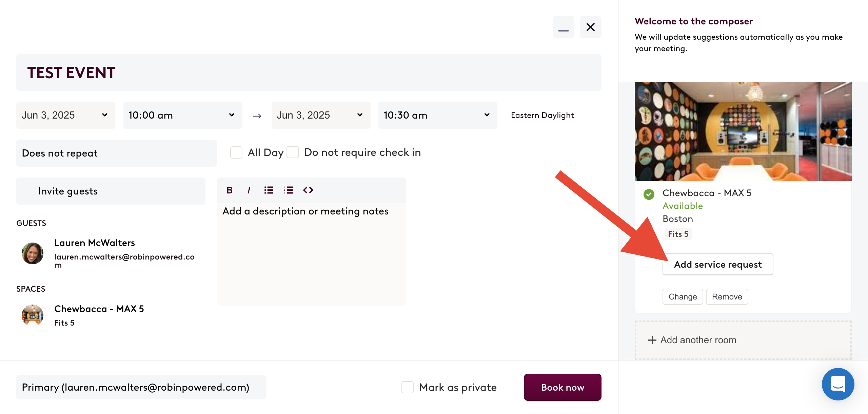
Task: Click Remove room button
Action: click(727, 297)
